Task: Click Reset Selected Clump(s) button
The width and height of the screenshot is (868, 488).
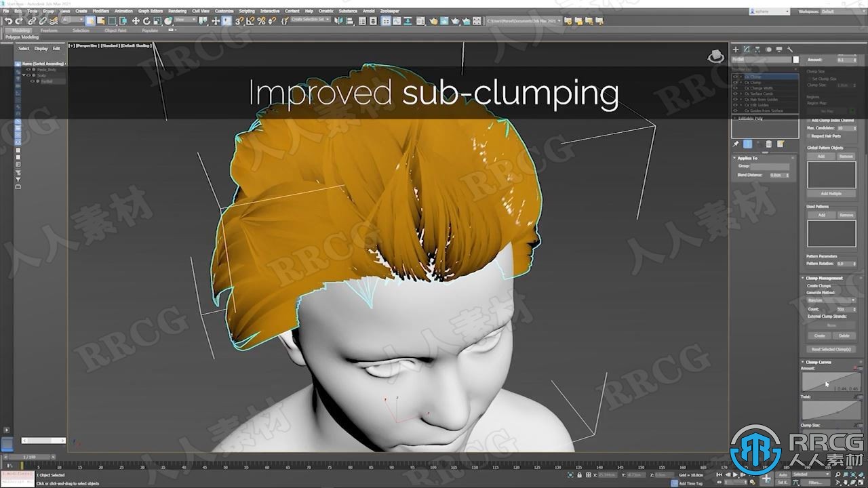Action: pyautogui.click(x=831, y=349)
